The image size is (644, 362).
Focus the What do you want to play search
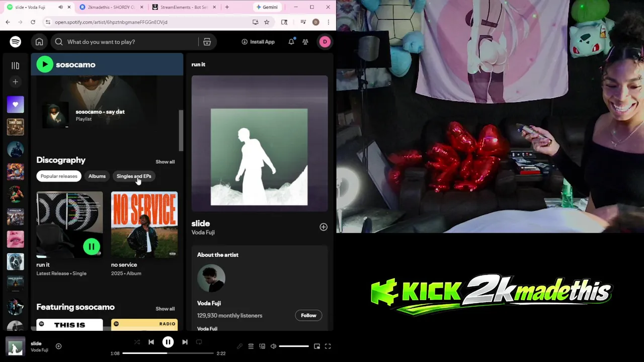click(126, 42)
